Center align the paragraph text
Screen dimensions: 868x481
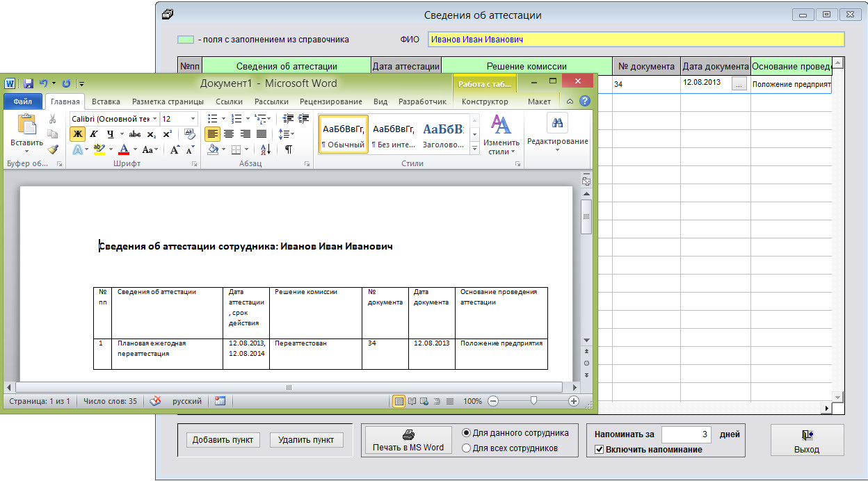click(x=228, y=134)
